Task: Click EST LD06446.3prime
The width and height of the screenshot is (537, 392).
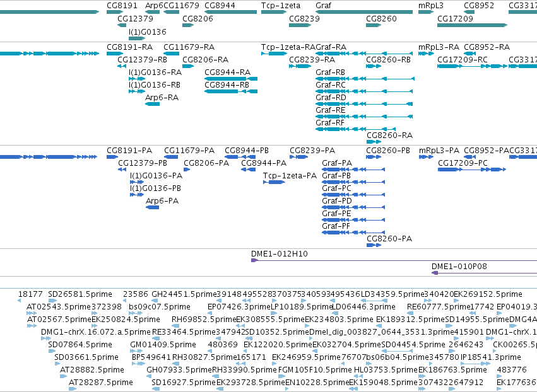Action: [336, 313]
